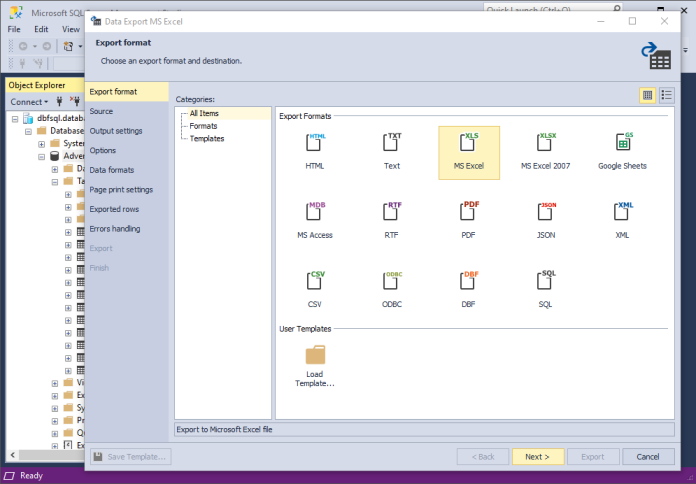Image resolution: width=696 pixels, height=484 pixels.
Task: Open the Exported rows page
Action: pyautogui.click(x=127, y=209)
